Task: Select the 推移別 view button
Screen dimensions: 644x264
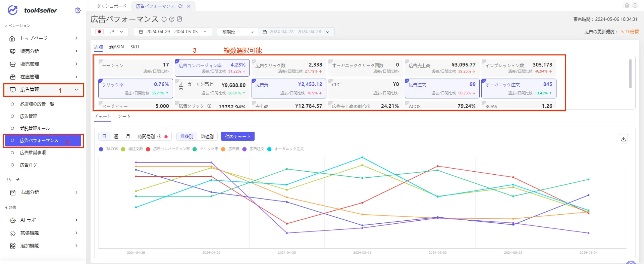Action: click(x=186, y=136)
